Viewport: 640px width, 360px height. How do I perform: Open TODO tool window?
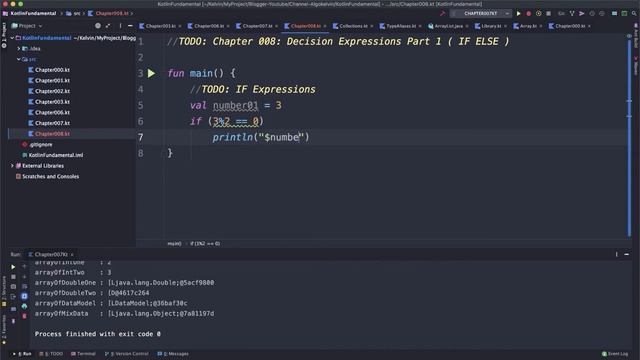pos(51,354)
